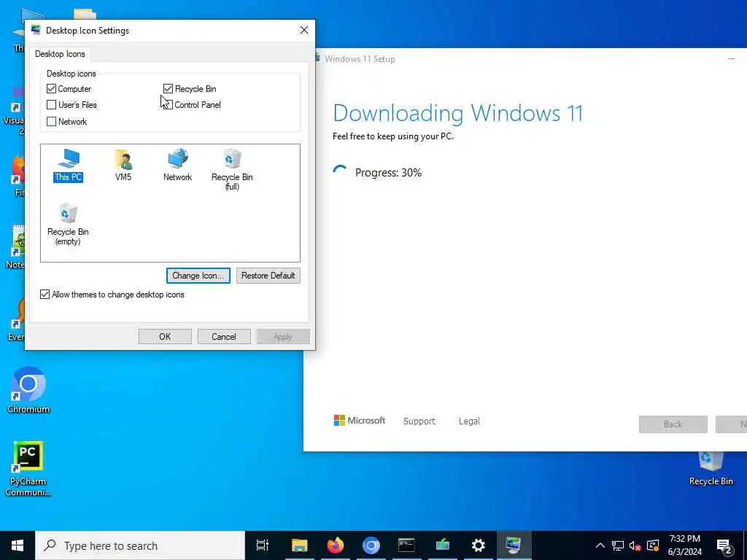Click the muted volume tray icon
This screenshot has height=560, width=747.
tap(635, 545)
